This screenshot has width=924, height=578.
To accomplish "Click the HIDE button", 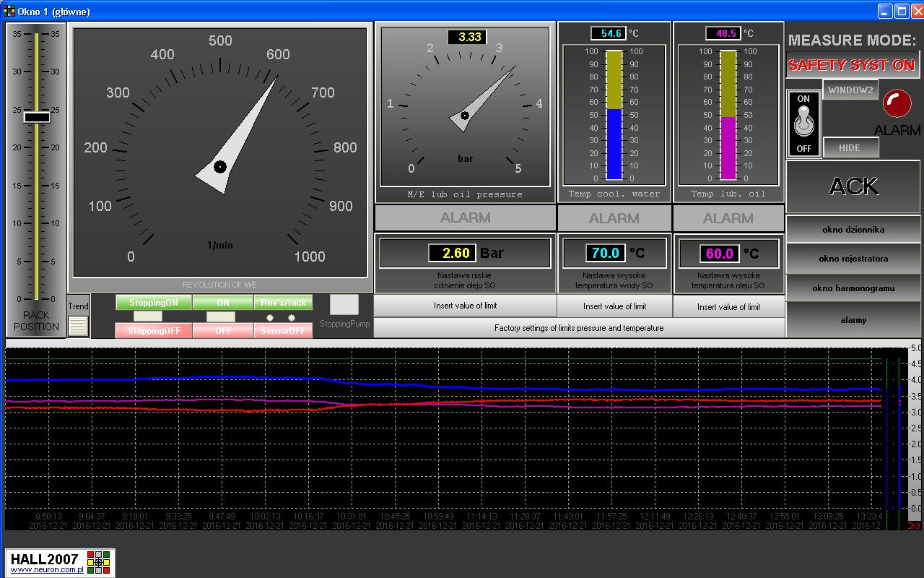I will (x=850, y=147).
